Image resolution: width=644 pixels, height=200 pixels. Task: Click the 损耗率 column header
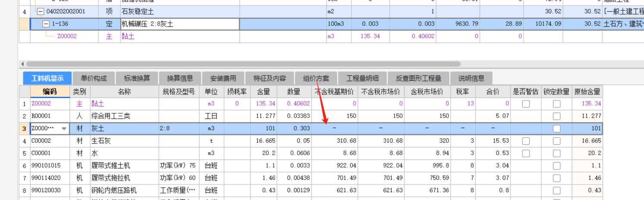(x=237, y=91)
